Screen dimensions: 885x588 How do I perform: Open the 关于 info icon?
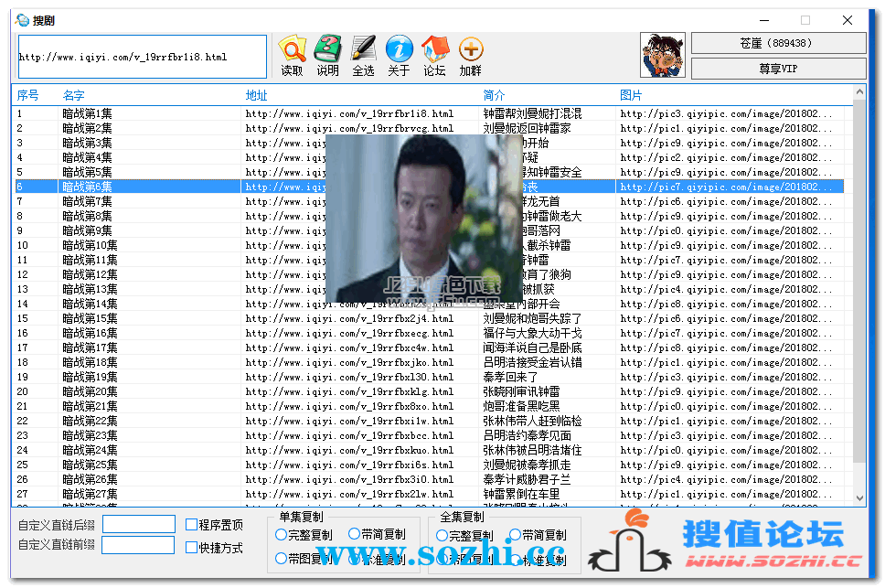click(x=399, y=49)
